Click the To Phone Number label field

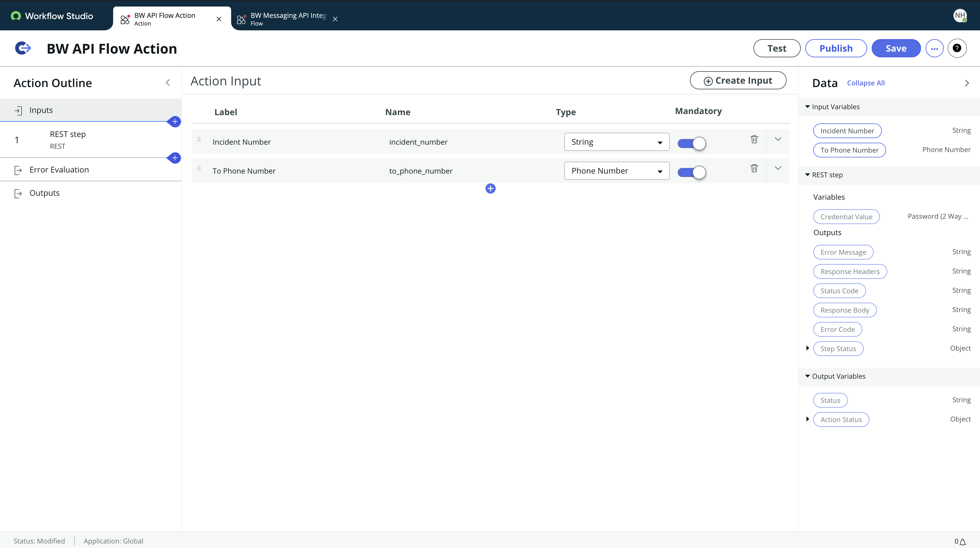[x=244, y=171]
